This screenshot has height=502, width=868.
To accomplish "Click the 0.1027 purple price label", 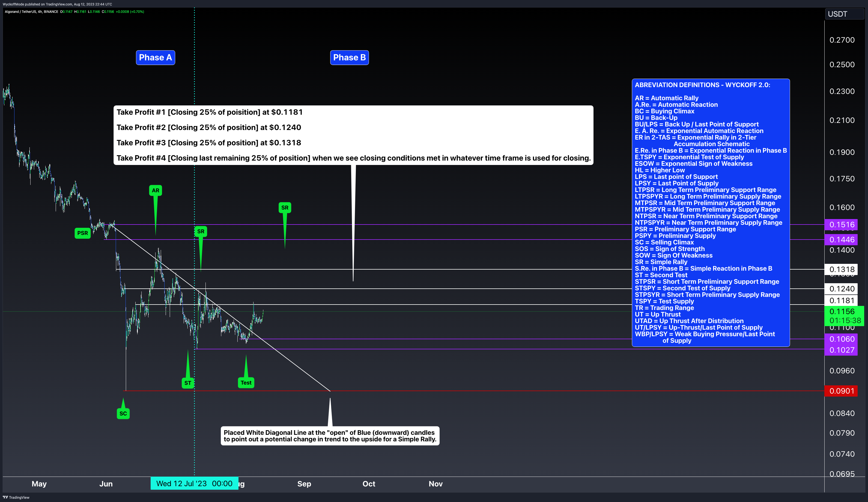I will pos(841,350).
